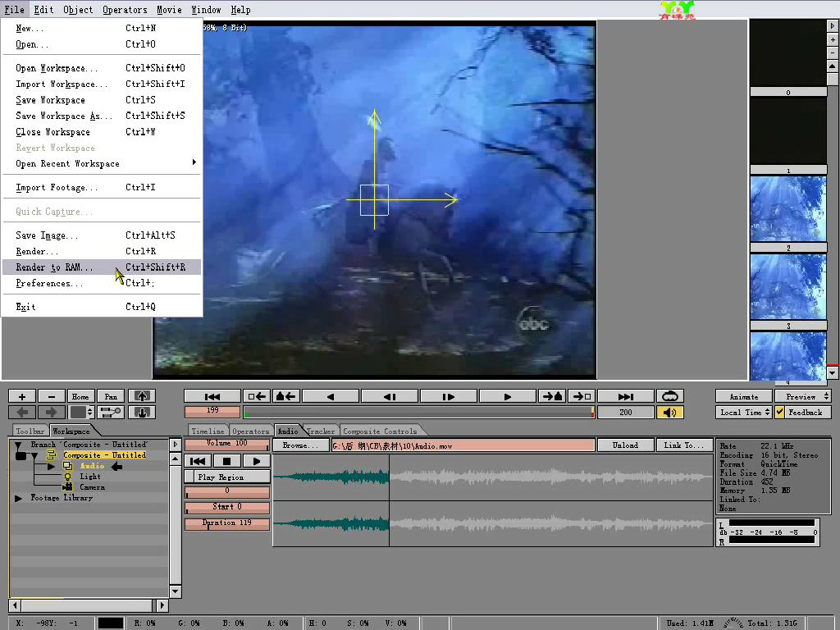Click the current frame field 199
840x630 pixels.
coord(212,412)
